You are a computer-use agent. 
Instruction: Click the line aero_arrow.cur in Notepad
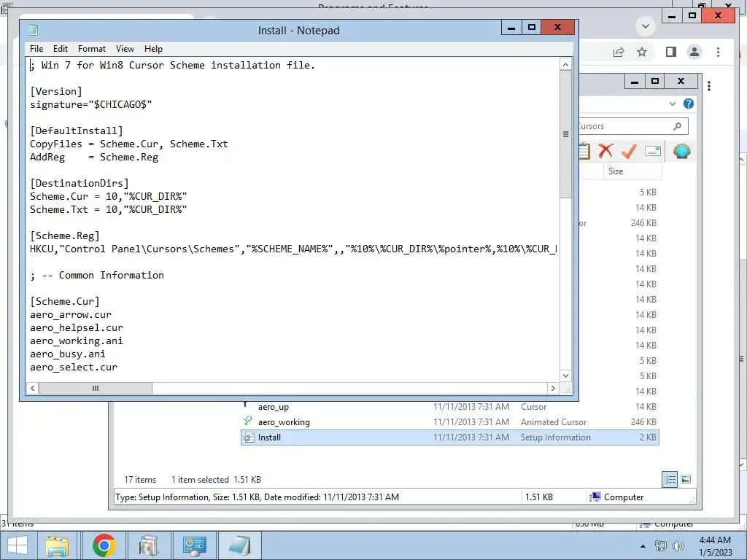[x=71, y=315]
